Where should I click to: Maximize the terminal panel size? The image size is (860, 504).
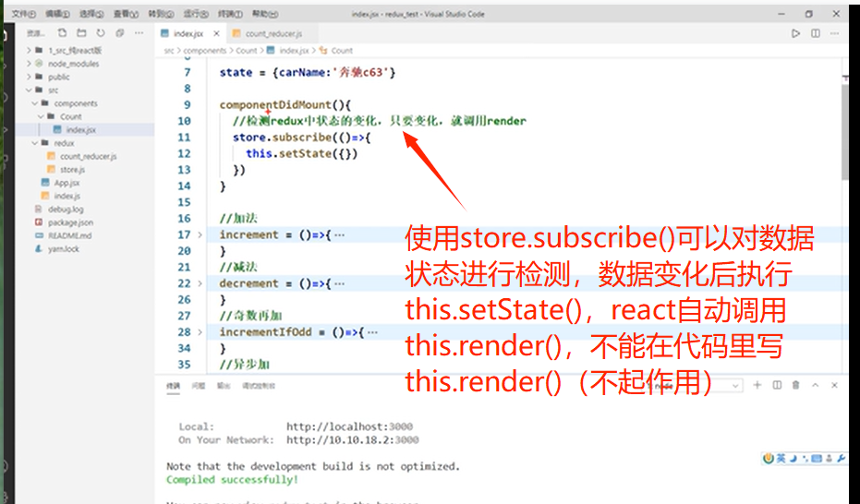coord(815,385)
